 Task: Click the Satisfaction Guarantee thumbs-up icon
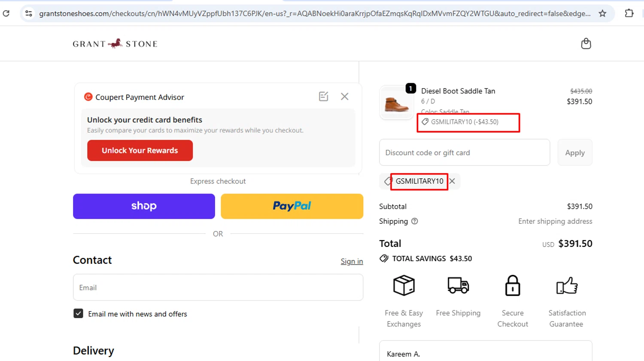pos(567,286)
